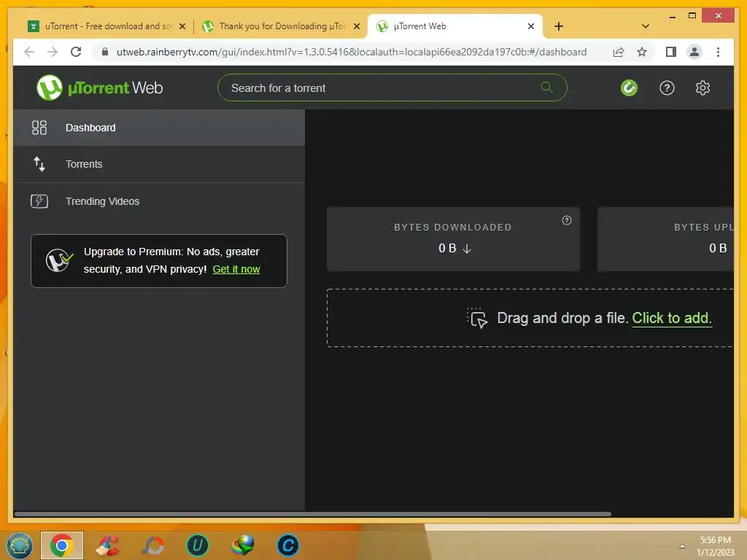
Task: Click the Bytes Uploaded card
Action: point(665,239)
